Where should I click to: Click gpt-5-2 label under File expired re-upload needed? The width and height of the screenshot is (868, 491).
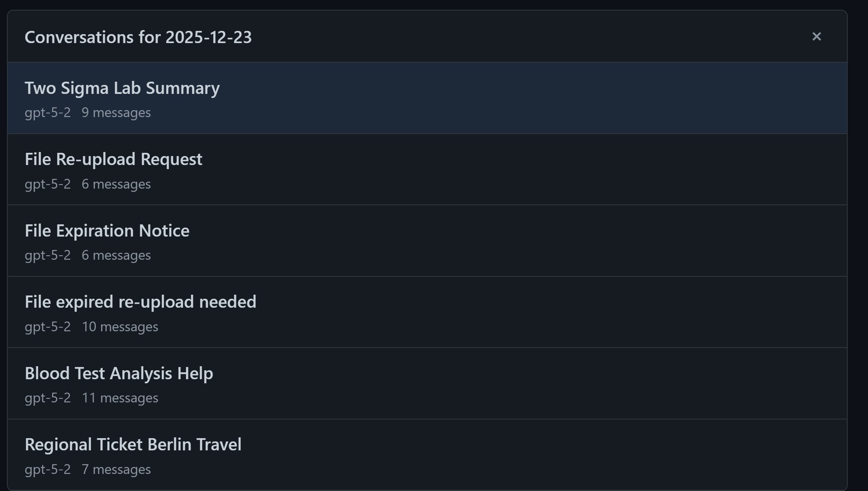point(48,327)
